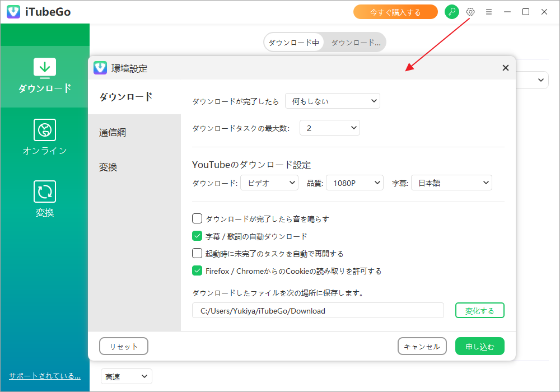Open the ビデオ download type dropdown
The width and height of the screenshot is (560, 392).
coord(269,183)
